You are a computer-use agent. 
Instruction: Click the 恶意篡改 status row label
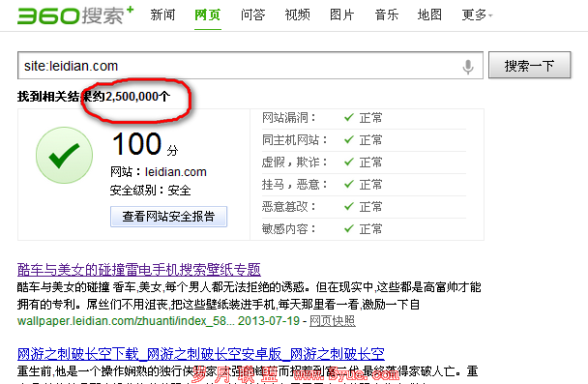click(289, 206)
